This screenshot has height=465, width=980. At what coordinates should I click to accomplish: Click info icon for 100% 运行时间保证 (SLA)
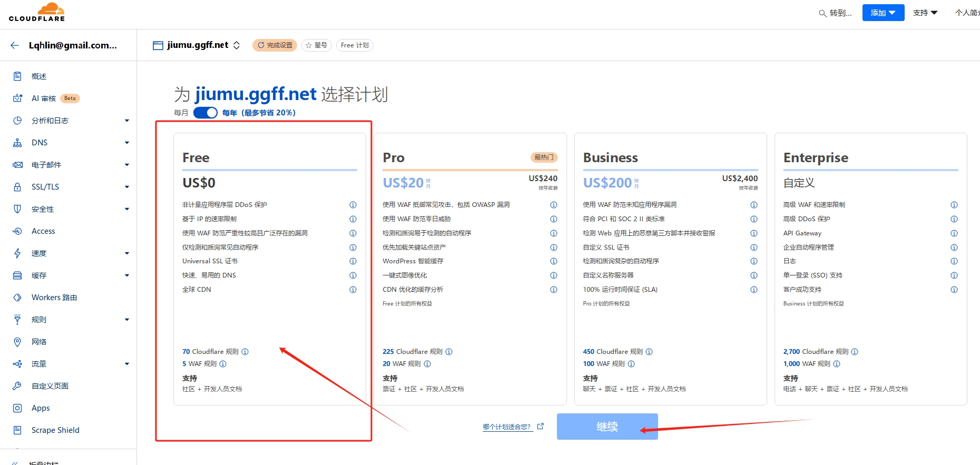click(754, 290)
